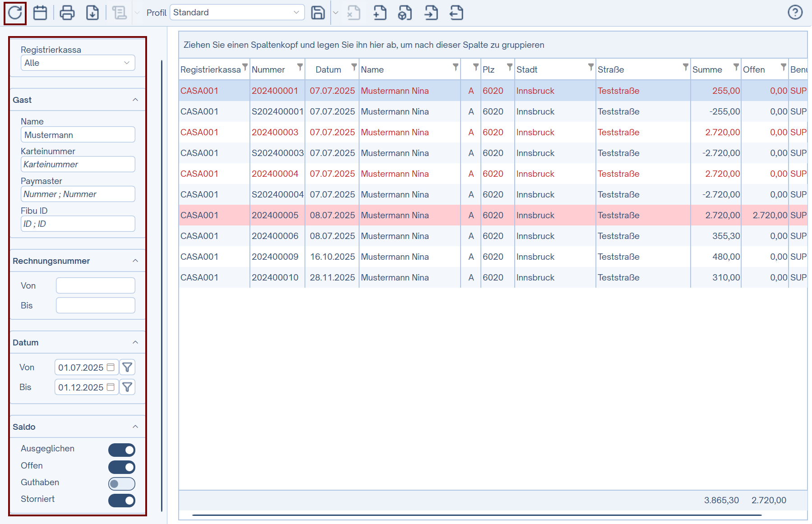Select the row with Nummer S202400003
Viewport: 812px width, 524px height.
coord(277,153)
